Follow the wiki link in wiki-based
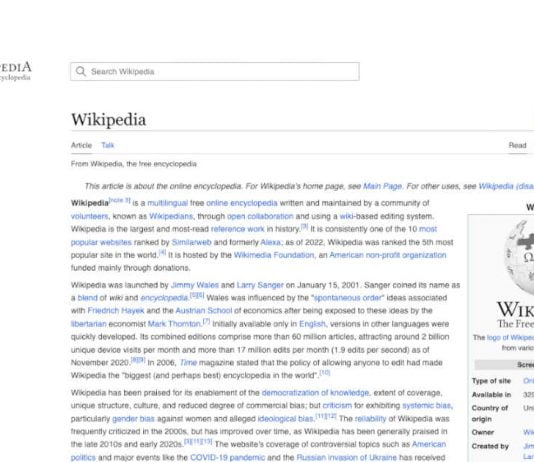The image size is (534, 462). (346, 216)
